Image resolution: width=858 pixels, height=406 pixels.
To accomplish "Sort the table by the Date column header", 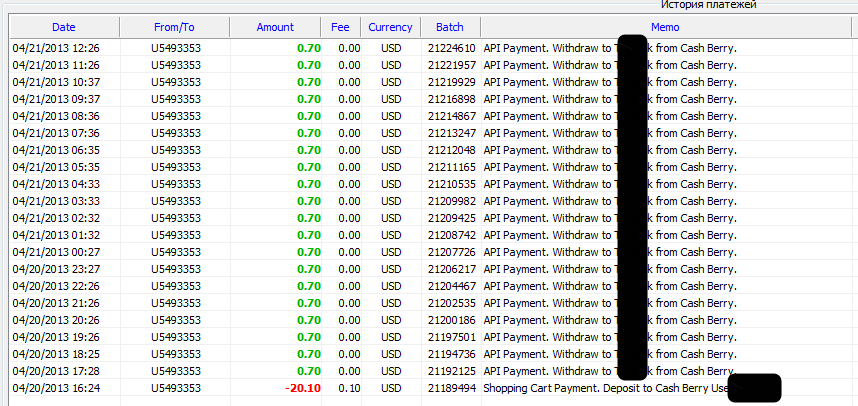I will (x=63, y=28).
